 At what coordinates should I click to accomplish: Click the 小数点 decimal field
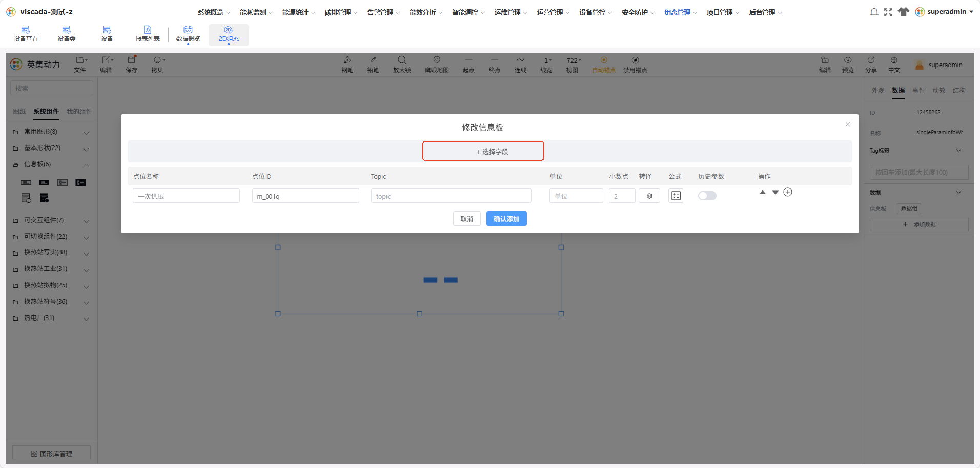(622, 196)
